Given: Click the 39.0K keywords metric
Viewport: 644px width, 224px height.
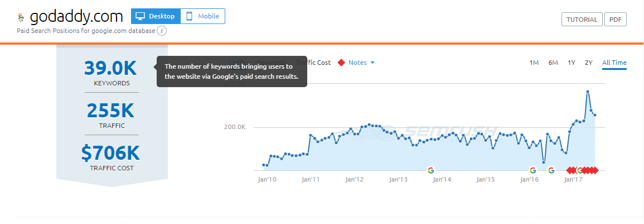Looking at the screenshot, I should pyautogui.click(x=111, y=68).
